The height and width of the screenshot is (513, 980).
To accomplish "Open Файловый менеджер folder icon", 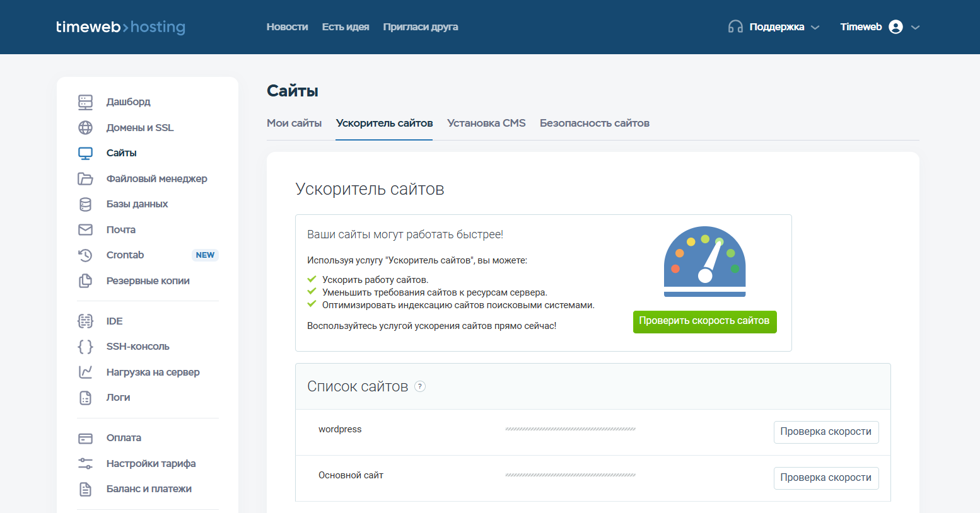I will pos(85,179).
